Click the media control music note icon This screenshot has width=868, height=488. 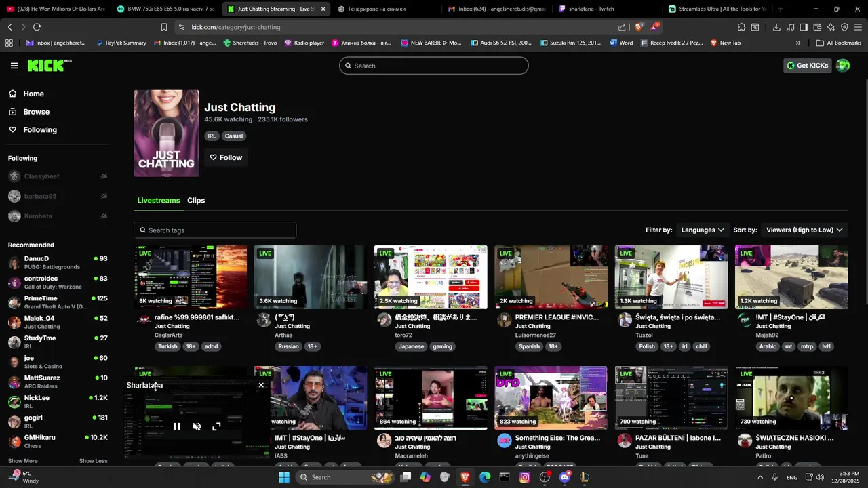click(x=791, y=27)
